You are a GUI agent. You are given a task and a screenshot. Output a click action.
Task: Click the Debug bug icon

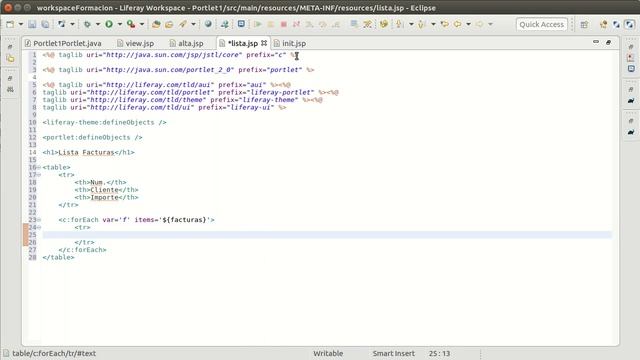click(87, 24)
